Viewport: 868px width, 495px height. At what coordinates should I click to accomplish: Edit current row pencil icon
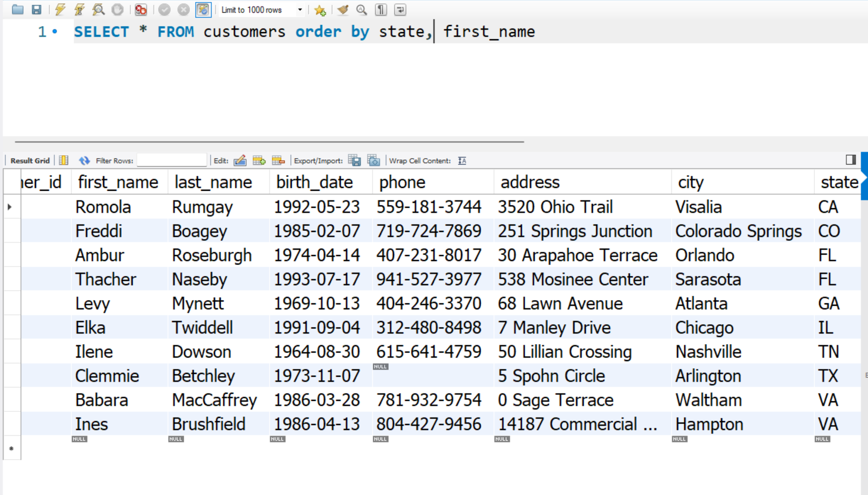[x=240, y=160]
